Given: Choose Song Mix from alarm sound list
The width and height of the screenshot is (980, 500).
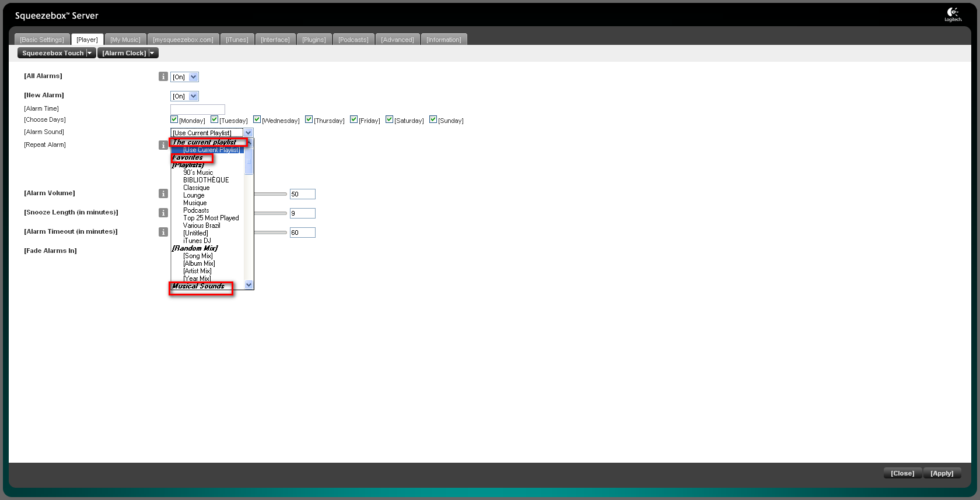Looking at the screenshot, I should [x=198, y=256].
